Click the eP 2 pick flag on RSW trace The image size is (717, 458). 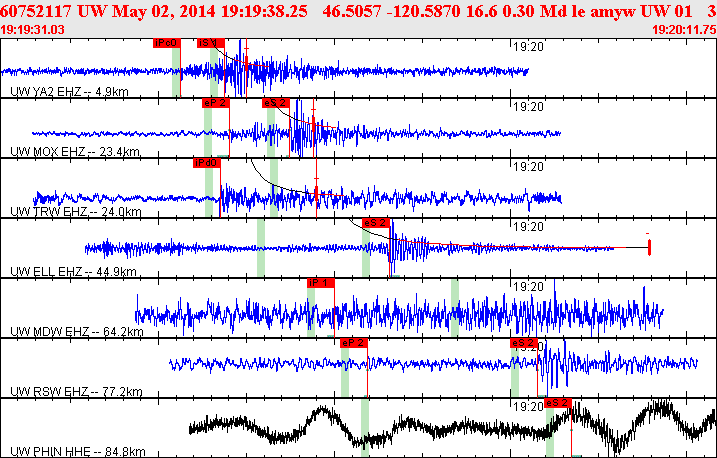point(354,343)
